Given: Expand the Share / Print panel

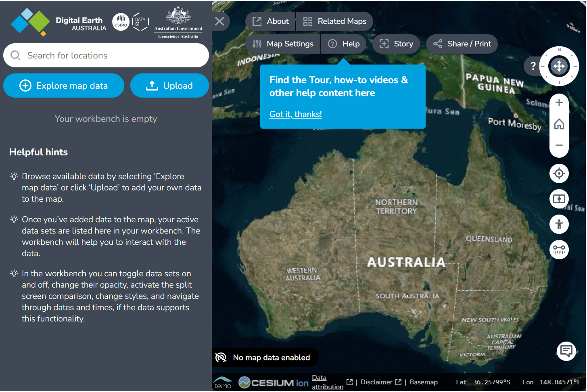Looking at the screenshot, I should (462, 44).
